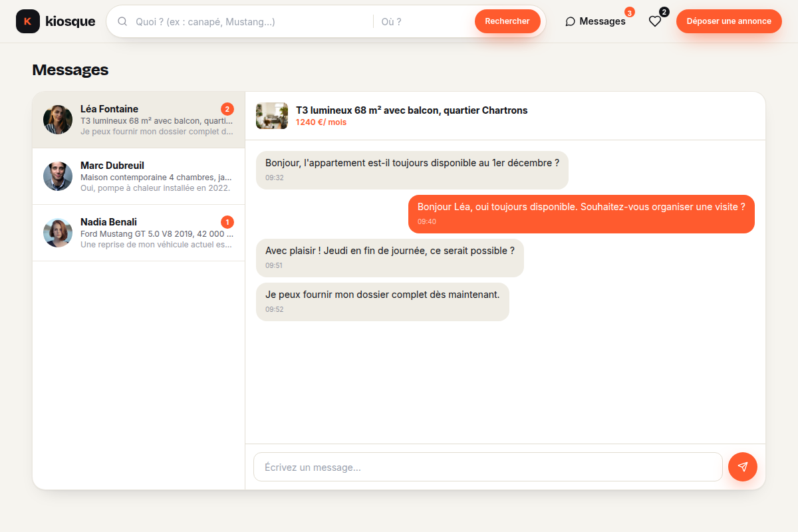Open listing title "T3 lumineux 68 m² avec balcon, quartier Chartrons"

(412, 110)
